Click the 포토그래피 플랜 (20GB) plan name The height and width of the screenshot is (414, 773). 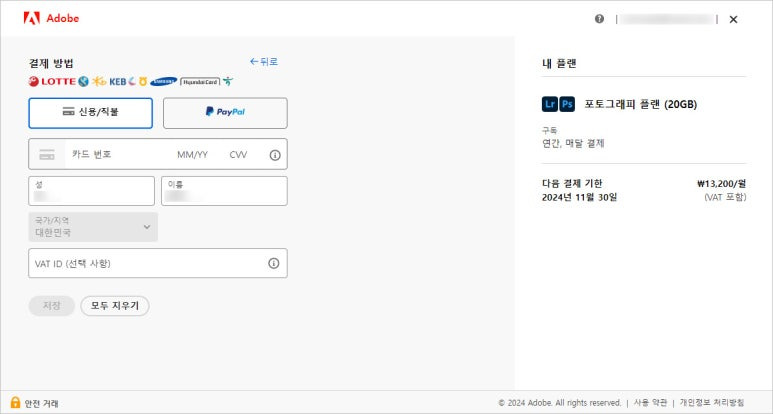click(x=641, y=104)
